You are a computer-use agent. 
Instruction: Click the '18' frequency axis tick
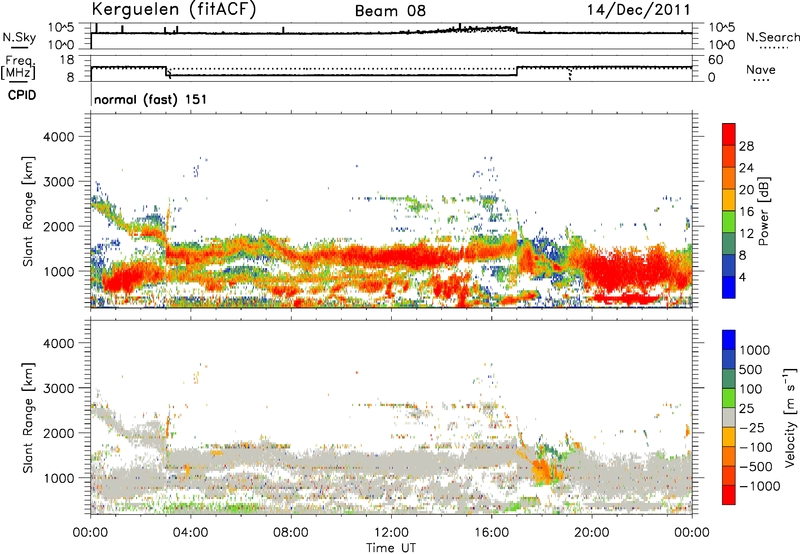(66, 60)
